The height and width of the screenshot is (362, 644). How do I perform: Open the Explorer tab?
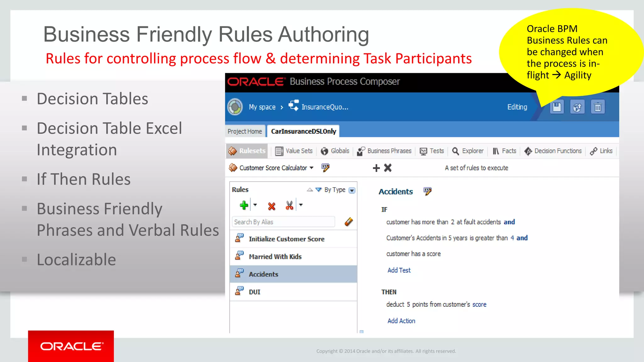468,151
